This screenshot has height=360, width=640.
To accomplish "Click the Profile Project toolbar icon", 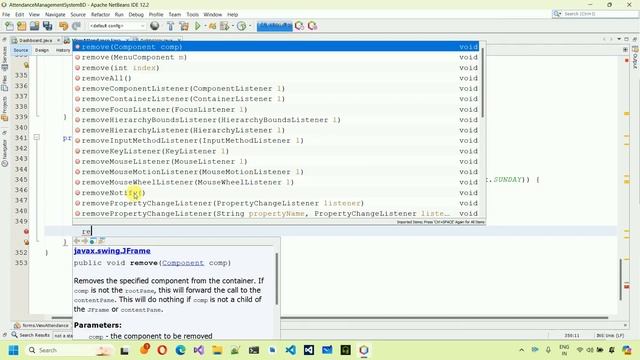I will tap(224, 26).
